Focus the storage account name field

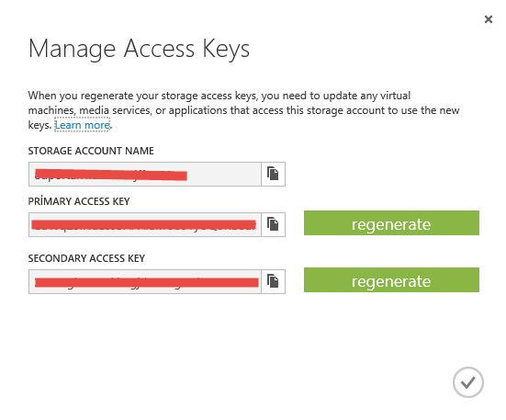point(144,174)
